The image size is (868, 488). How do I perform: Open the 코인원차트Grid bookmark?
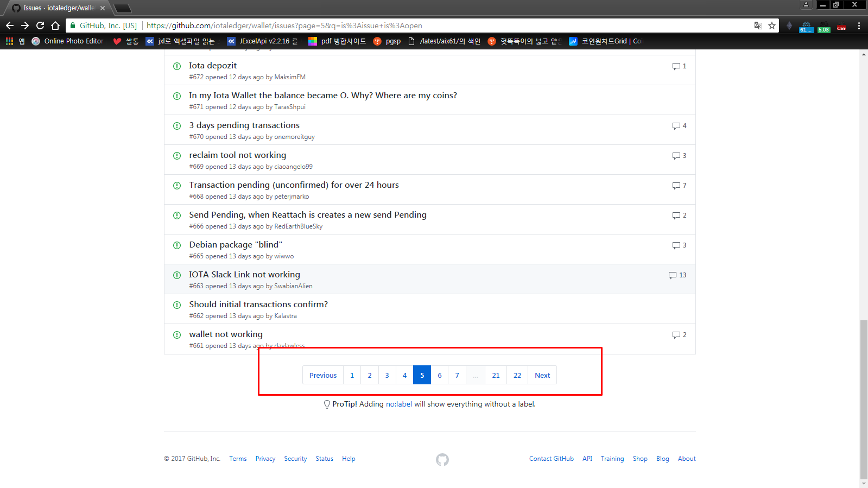coord(605,41)
